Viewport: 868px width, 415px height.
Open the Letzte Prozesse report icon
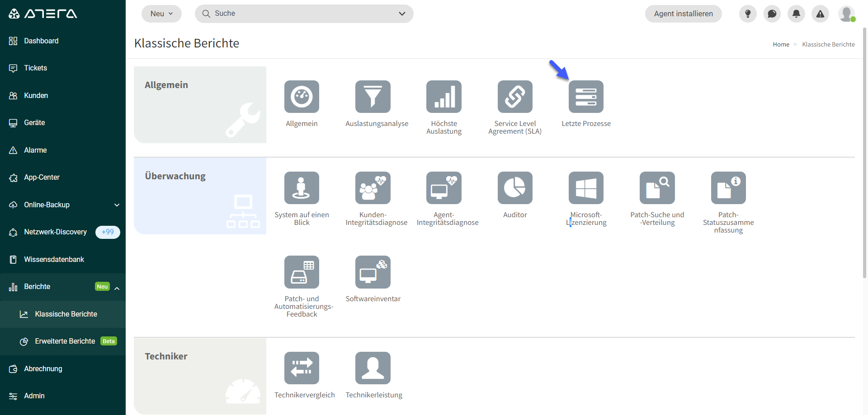[586, 97]
